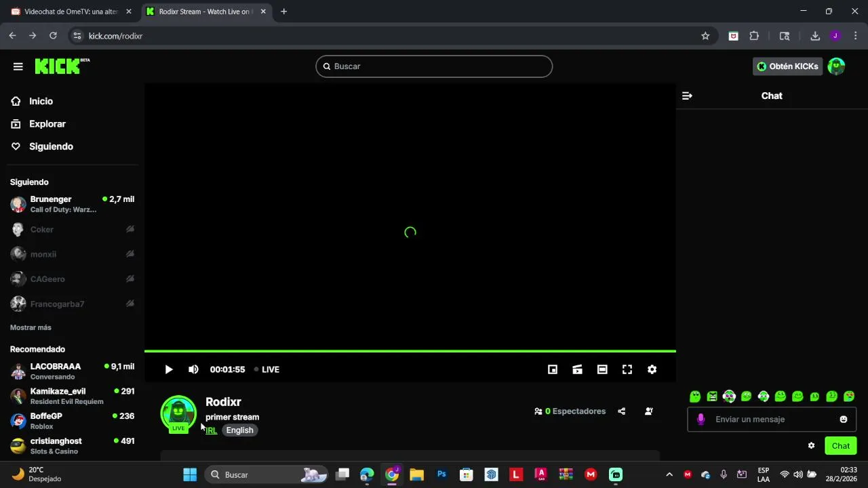The height and width of the screenshot is (488, 868).
Task: Insert the last heart-eyes emote
Action: [848, 396]
